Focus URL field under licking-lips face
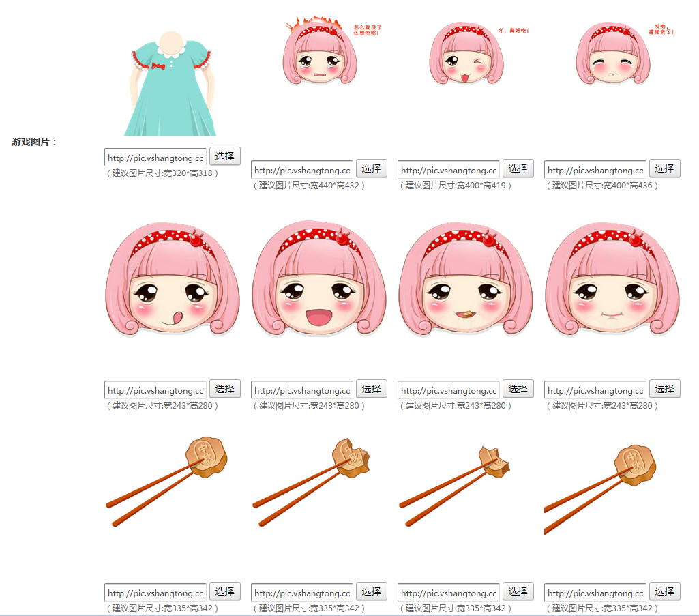 (155, 390)
